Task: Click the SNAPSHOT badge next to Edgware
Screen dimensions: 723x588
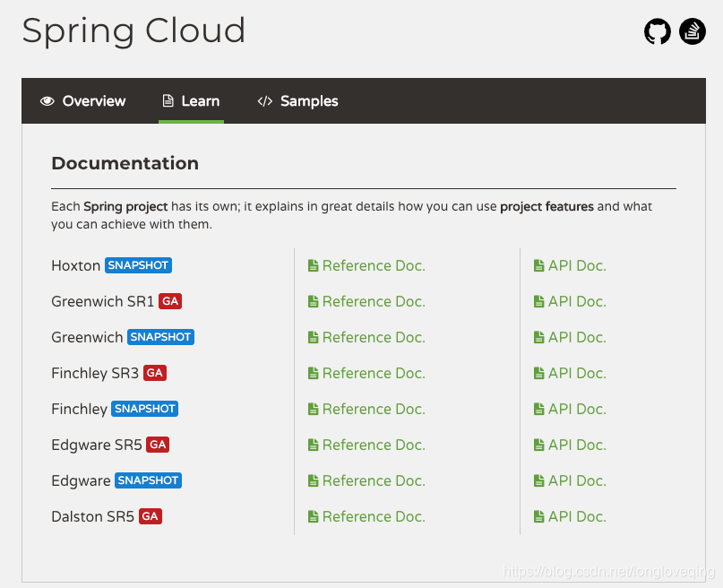Action: [148, 480]
